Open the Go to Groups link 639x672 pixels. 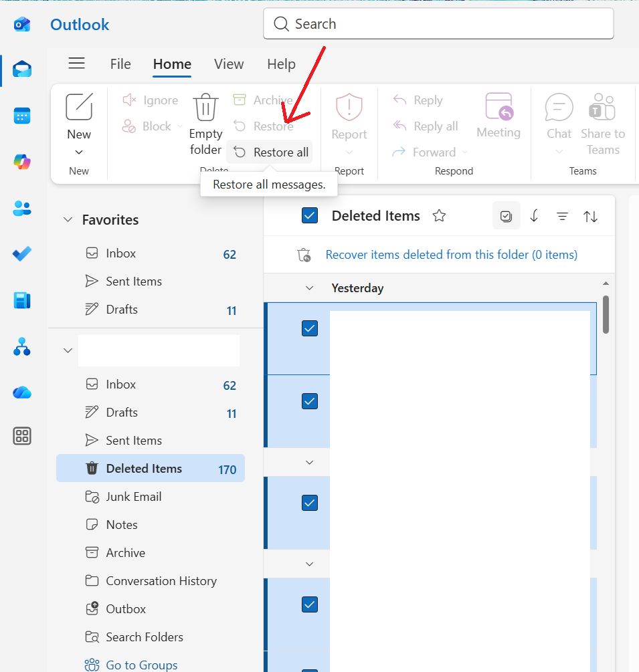click(x=142, y=665)
